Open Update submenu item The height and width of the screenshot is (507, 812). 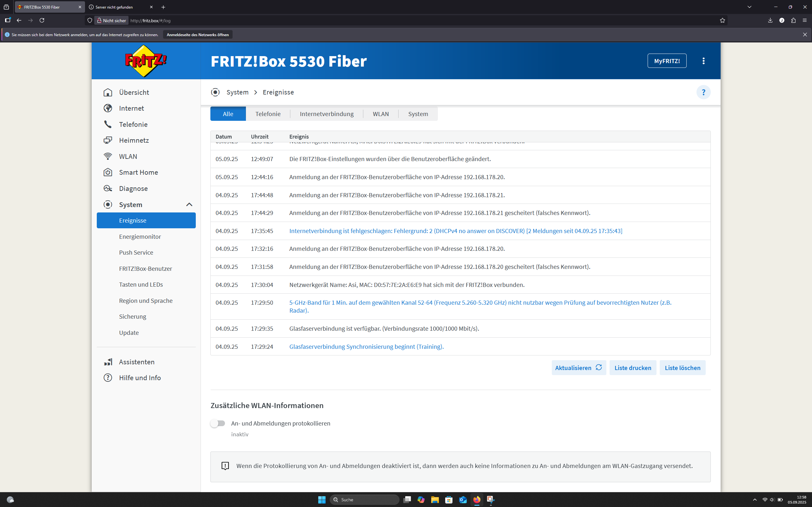[146, 333]
